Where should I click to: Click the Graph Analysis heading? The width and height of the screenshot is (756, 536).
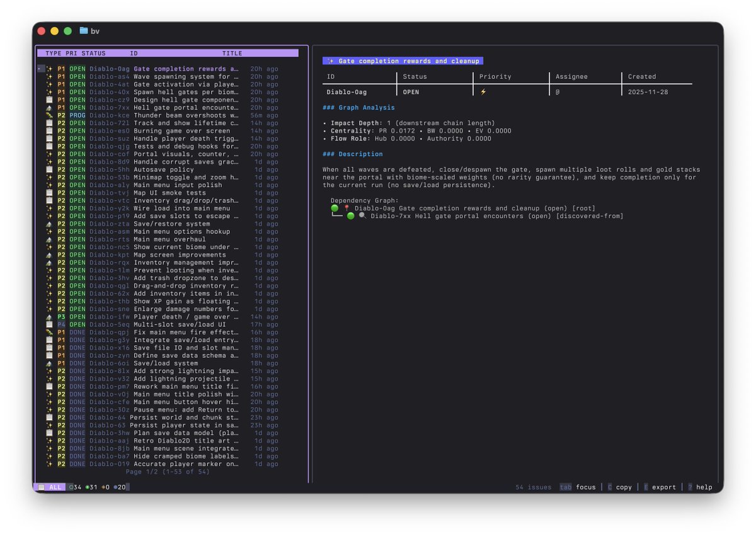coord(358,108)
